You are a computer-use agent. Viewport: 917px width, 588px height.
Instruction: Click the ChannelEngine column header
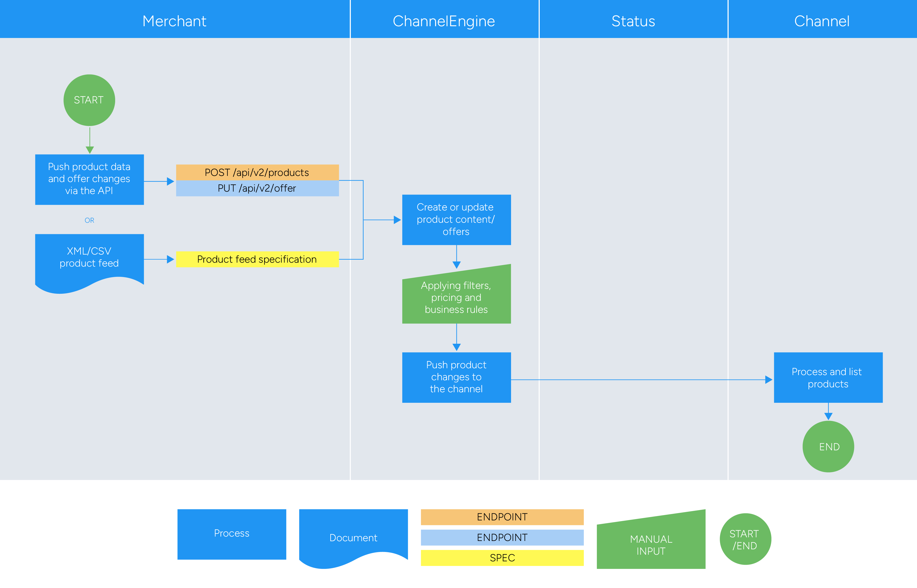pos(444,21)
